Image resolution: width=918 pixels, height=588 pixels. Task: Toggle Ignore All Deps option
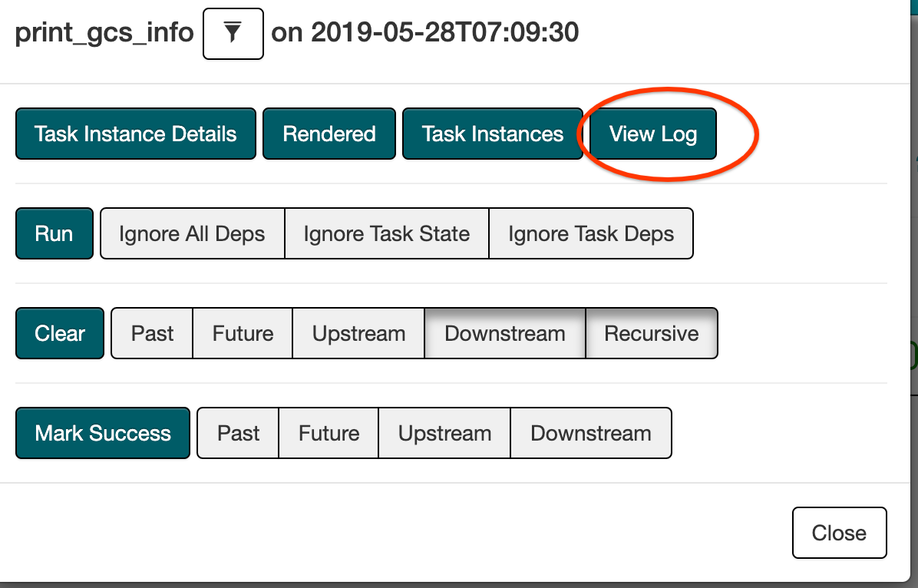192,233
